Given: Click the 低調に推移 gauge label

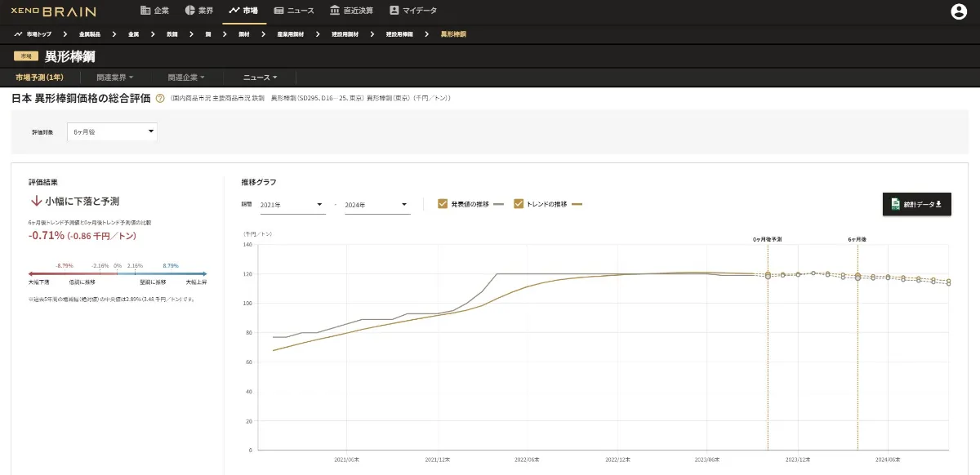Looking at the screenshot, I should (83, 282).
